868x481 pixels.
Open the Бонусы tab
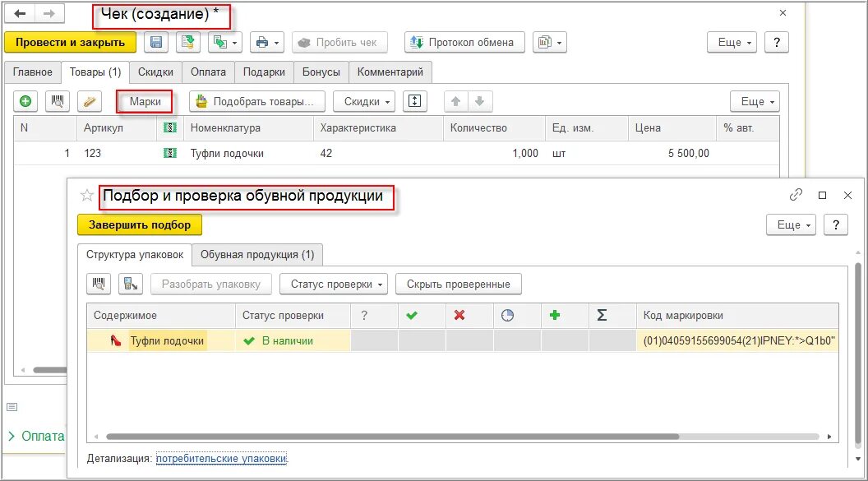321,72
